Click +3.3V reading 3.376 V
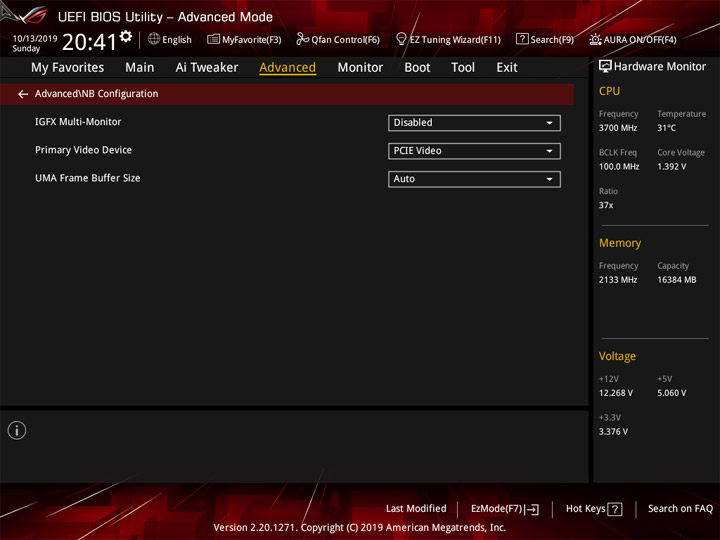Screen dimensions: 720x540 (x=613, y=432)
